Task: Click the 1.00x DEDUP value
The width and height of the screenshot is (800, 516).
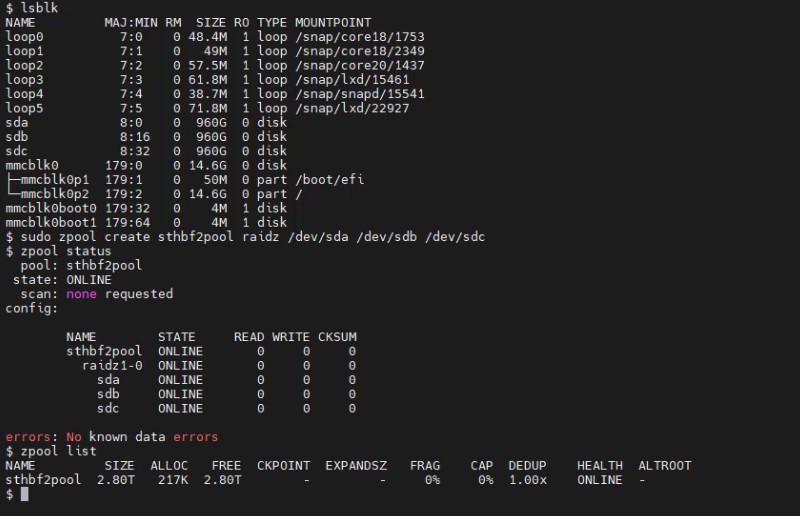Action: (527, 480)
